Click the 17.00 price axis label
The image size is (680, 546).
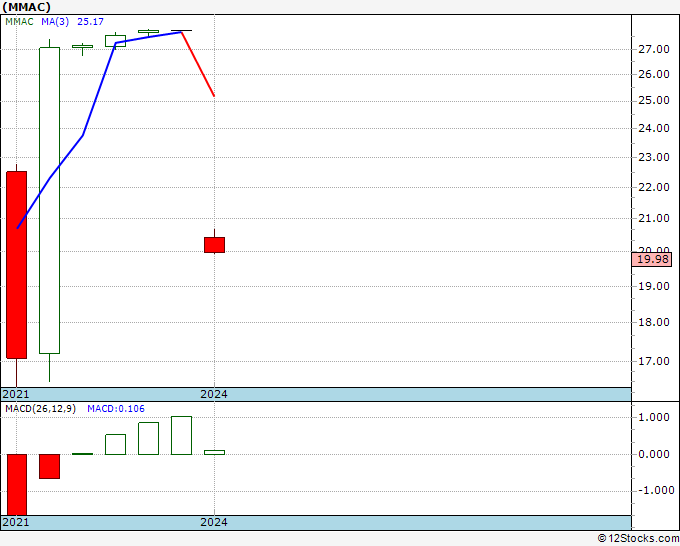pyautogui.click(x=654, y=361)
